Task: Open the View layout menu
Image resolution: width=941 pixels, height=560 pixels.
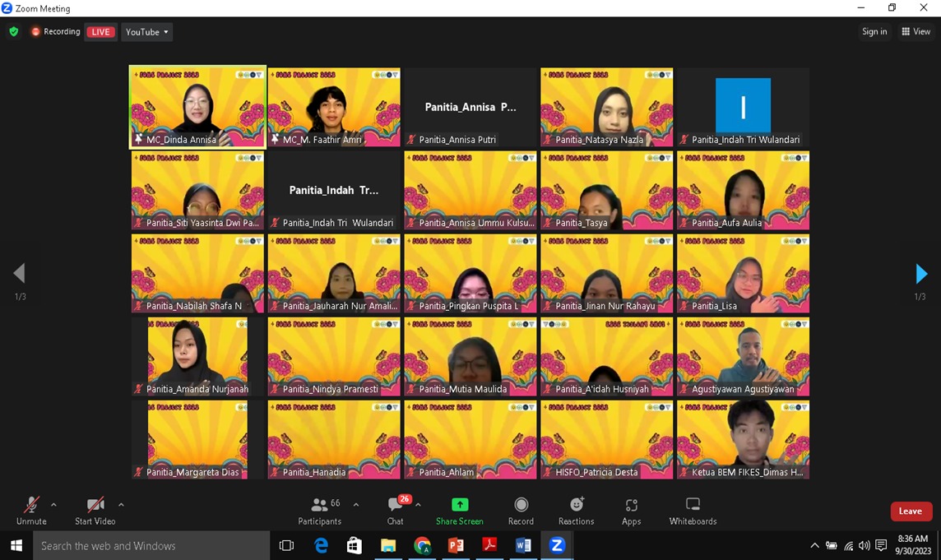Action: click(916, 32)
